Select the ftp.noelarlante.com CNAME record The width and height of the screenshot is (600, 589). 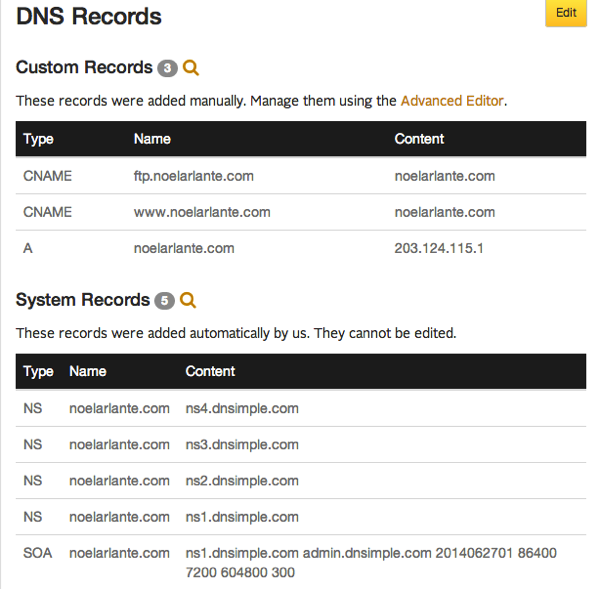(301, 176)
